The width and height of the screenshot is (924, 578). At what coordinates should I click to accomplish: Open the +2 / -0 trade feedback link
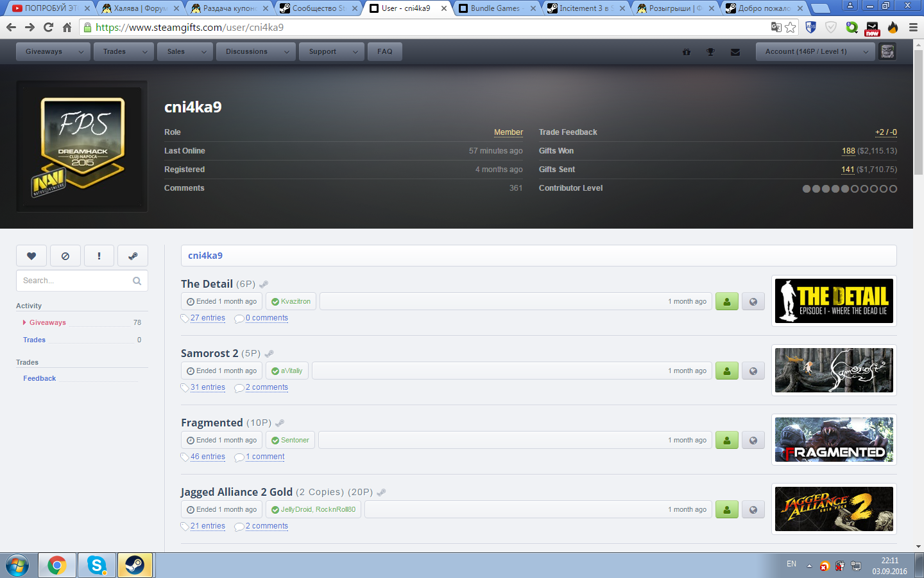886,132
